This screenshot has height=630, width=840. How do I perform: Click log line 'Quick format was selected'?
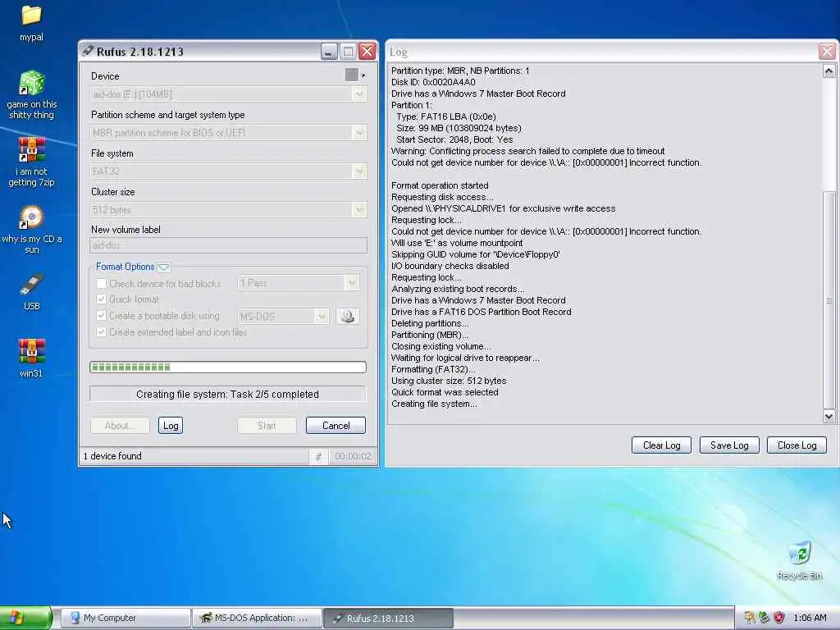(x=445, y=392)
